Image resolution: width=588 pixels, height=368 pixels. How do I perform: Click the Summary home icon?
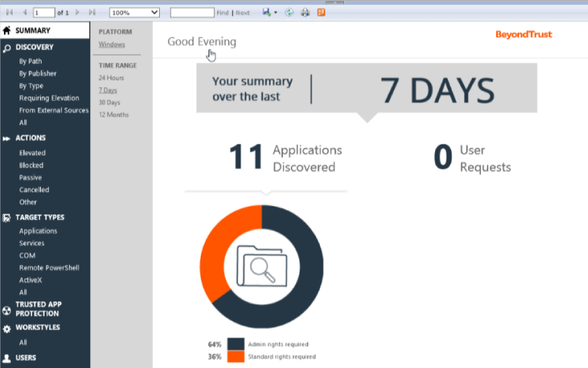[7, 31]
